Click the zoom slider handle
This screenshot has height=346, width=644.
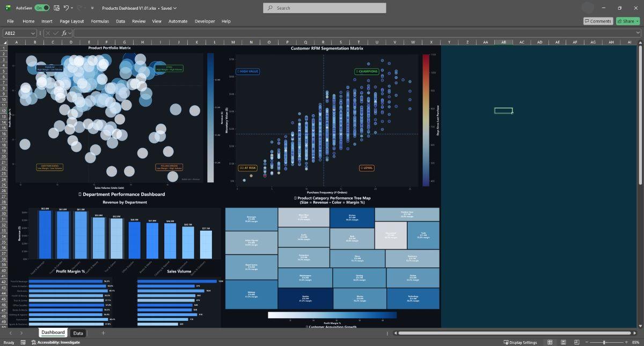point(604,342)
